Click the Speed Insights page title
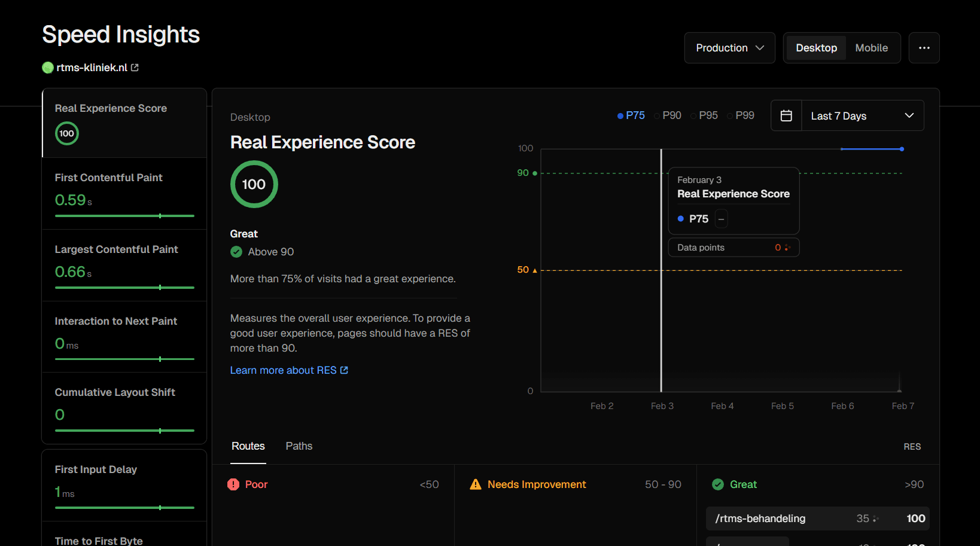The width and height of the screenshot is (980, 546). coord(121,35)
